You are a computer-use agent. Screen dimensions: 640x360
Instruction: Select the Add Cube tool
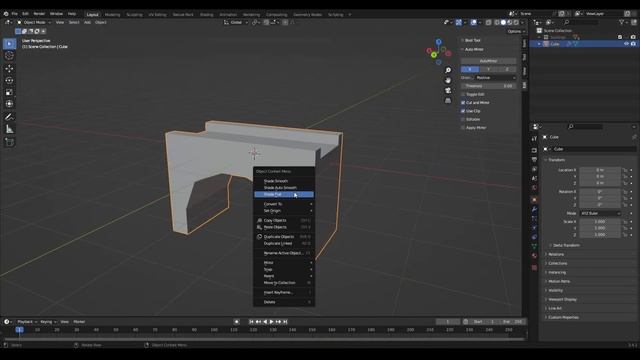9,142
